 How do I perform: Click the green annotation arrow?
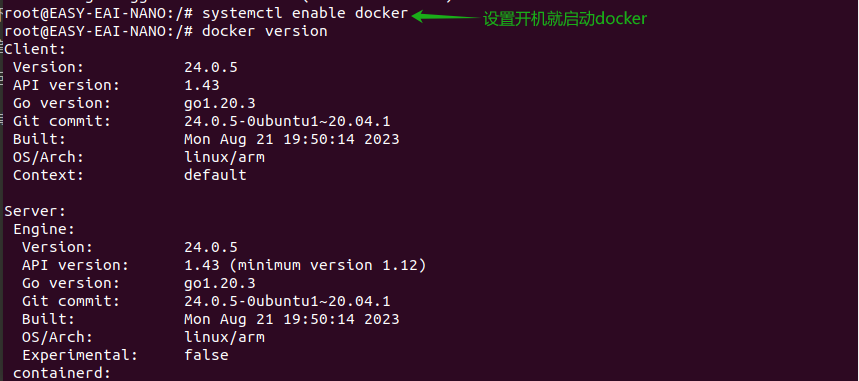point(445,16)
